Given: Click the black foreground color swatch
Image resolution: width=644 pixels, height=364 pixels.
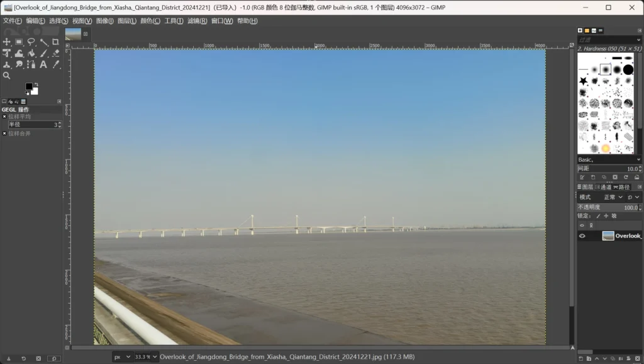Looking at the screenshot, I should pos(29,86).
